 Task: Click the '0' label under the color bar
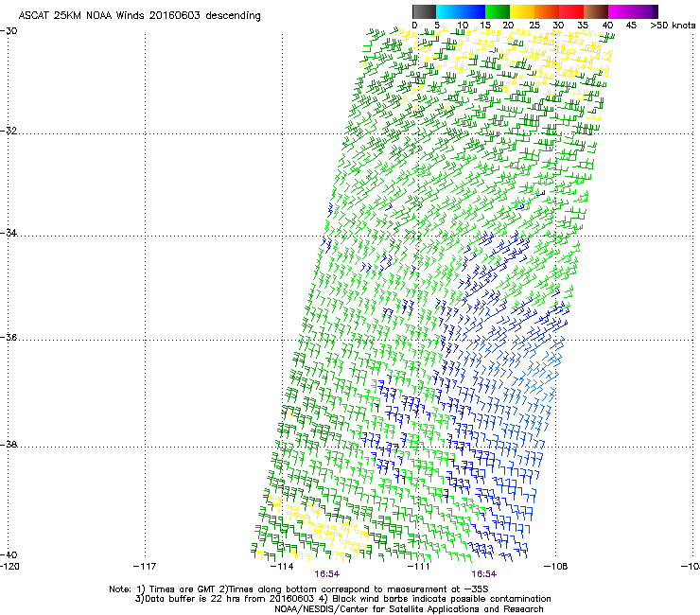(414, 26)
